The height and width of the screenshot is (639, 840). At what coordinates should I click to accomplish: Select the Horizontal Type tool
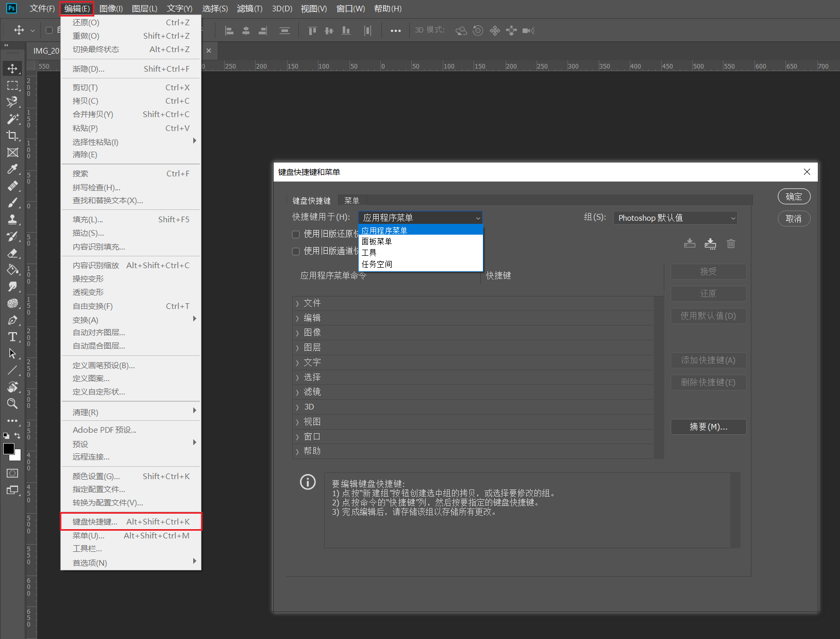click(x=12, y=337)
